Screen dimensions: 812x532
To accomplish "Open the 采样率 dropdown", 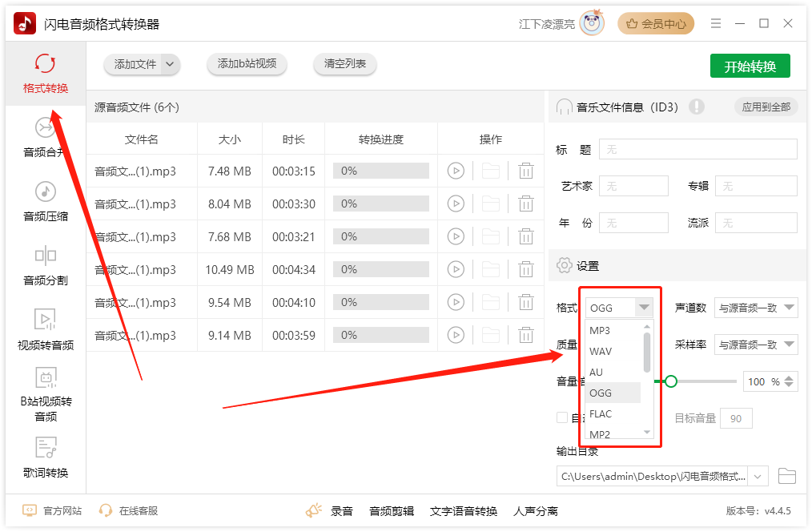I will (x=754, y=344).
